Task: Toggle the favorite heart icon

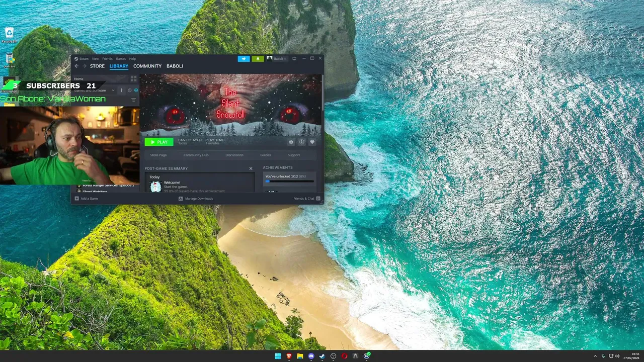Action: (x=312, y=142)
